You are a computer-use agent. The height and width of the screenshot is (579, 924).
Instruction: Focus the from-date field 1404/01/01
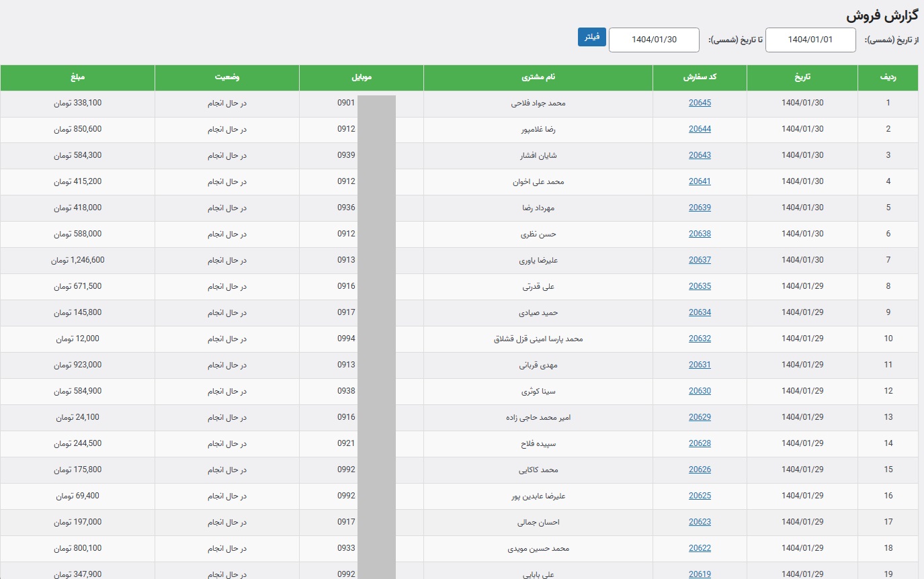[810, 40]
